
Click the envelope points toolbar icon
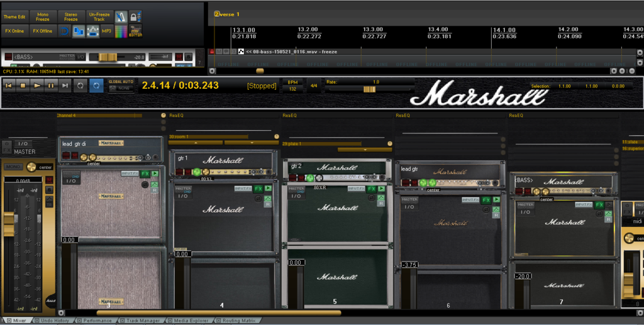point(93,31)
